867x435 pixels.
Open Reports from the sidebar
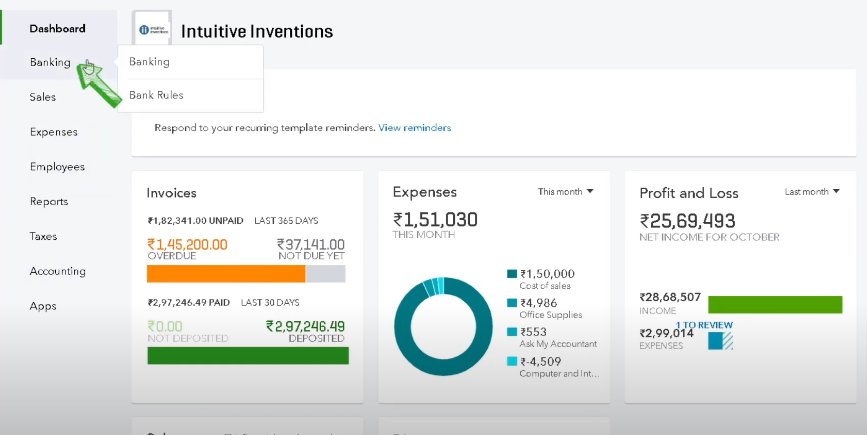pyautogui.click(x=49, y=201)
